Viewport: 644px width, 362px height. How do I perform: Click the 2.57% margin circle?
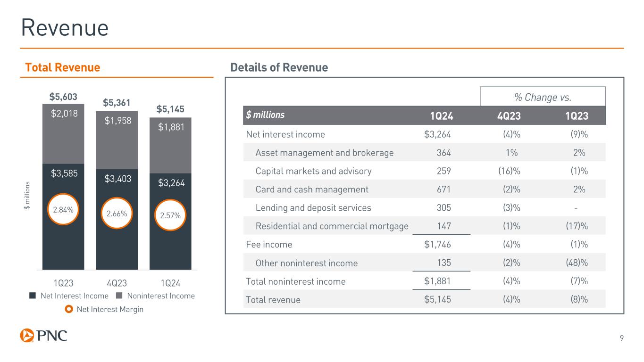[x=170, y=215]
